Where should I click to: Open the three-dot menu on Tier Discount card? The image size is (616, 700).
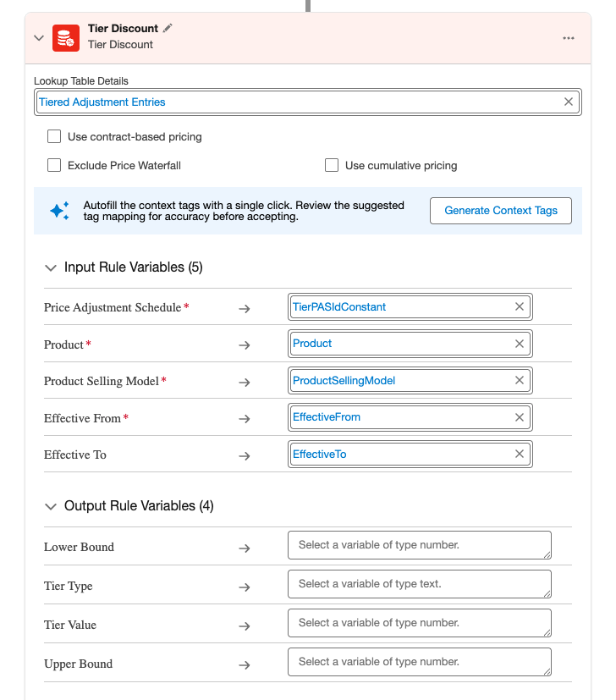click(569, 38)
